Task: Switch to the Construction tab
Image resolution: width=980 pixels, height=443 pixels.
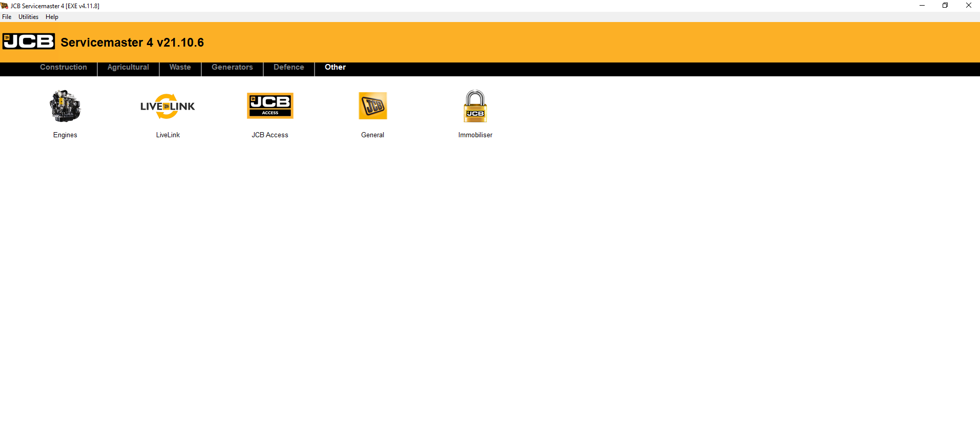Action: pos(64,67)
